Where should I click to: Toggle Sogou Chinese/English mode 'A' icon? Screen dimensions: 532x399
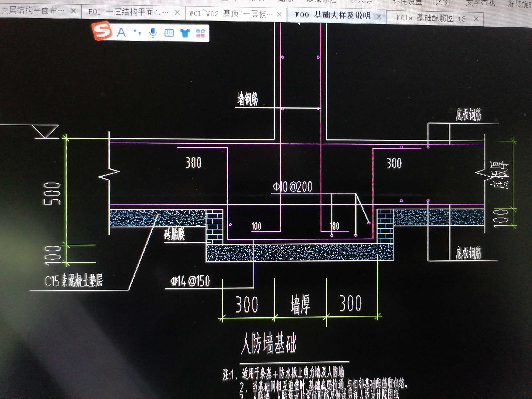[121, 32]
